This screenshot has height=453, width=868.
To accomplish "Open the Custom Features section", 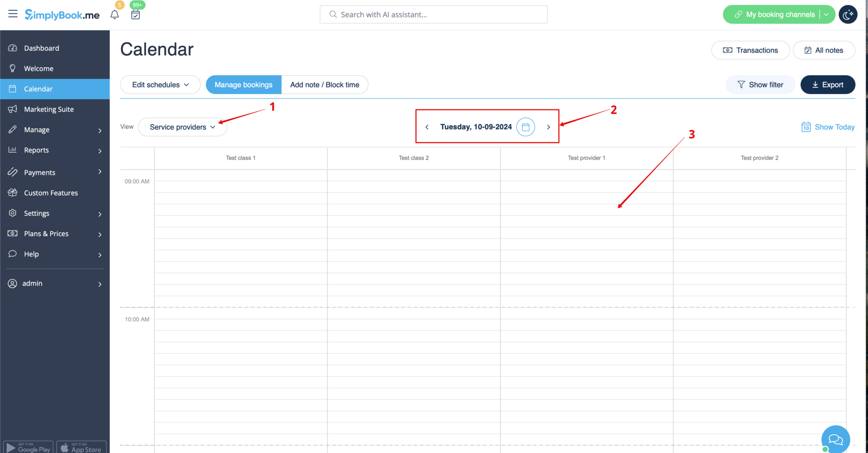I will coord(51,192).
